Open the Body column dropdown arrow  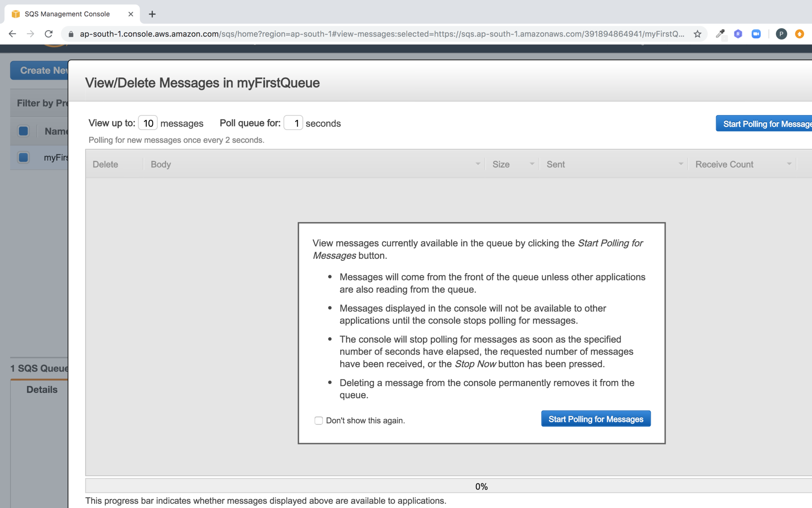477,164
